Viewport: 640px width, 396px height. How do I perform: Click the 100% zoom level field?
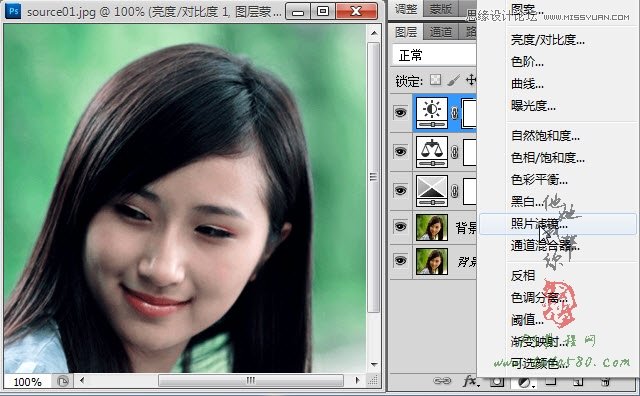tap(27, 382)
